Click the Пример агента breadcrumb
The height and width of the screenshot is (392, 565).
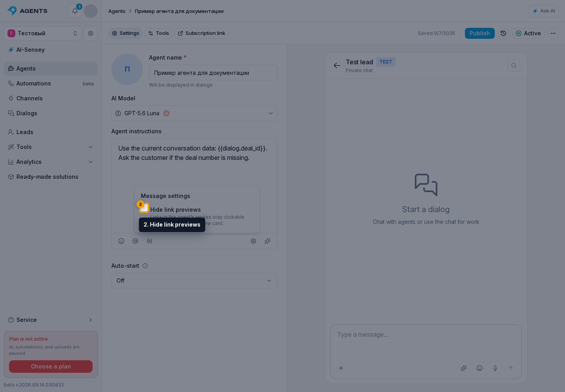coord(179,11)
